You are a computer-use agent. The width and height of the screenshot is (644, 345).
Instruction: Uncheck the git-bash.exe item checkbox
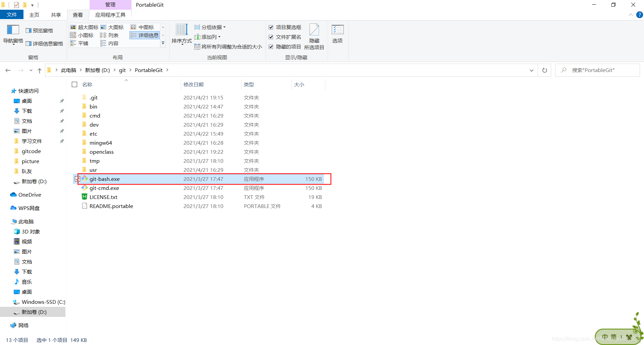click(x=77, y=179)
